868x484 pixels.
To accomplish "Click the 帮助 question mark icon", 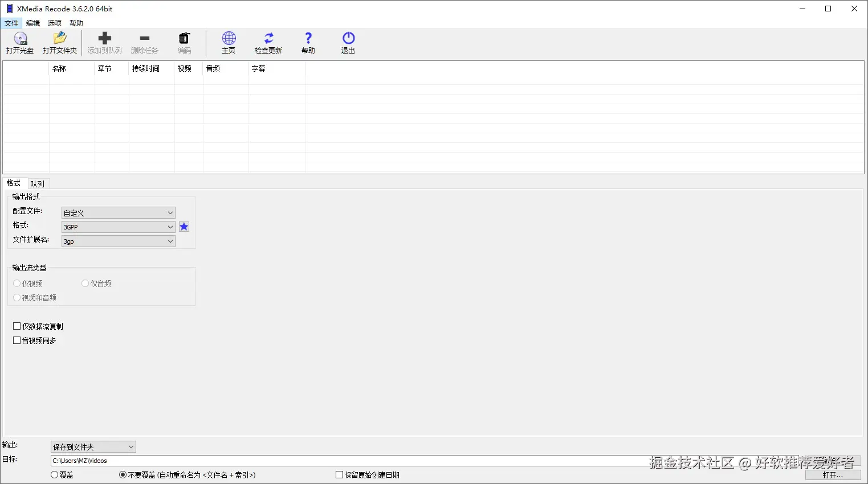I will tap(308, 38).
